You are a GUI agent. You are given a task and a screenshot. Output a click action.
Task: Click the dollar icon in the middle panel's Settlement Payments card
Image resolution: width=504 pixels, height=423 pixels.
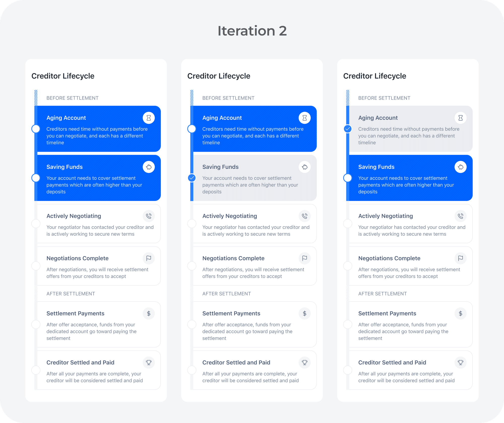[x=305, y=313]
